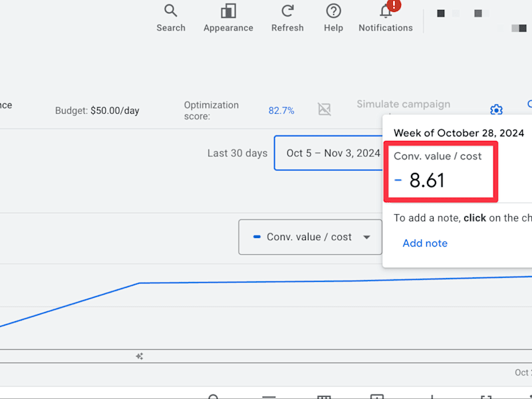Click Simulate campaign

coord(404,104)
